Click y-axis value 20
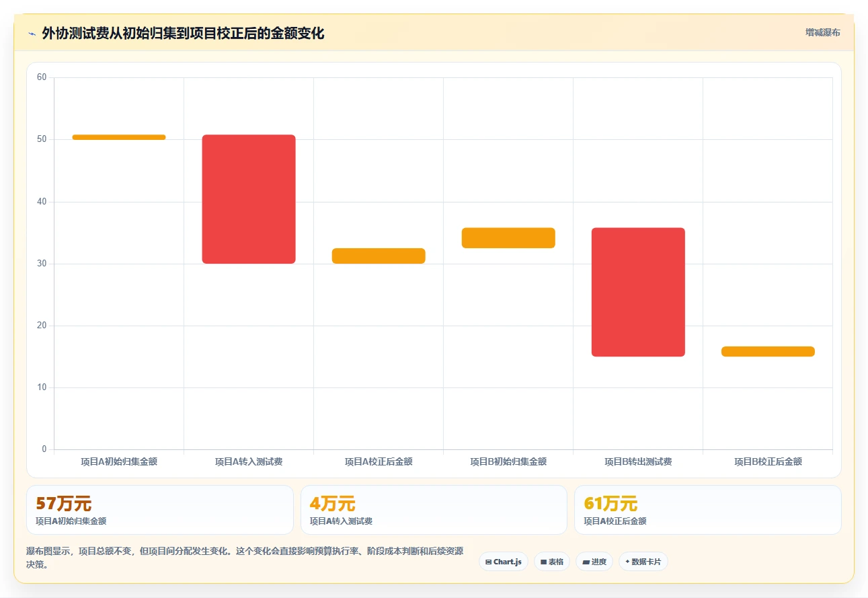Image resolution: width=868 pixels, height=598 pixels. 42,326
